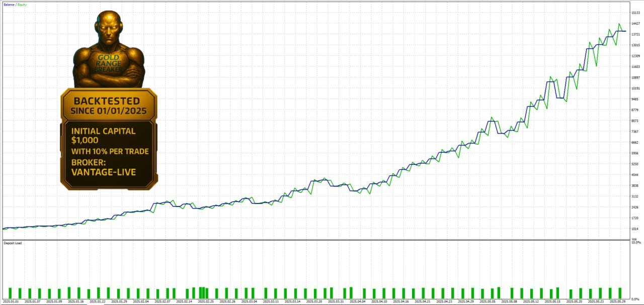This screenshot has height=305, width=644.
Task: Click the 2025.03.31 date label
Action: [x=336, y=302]
